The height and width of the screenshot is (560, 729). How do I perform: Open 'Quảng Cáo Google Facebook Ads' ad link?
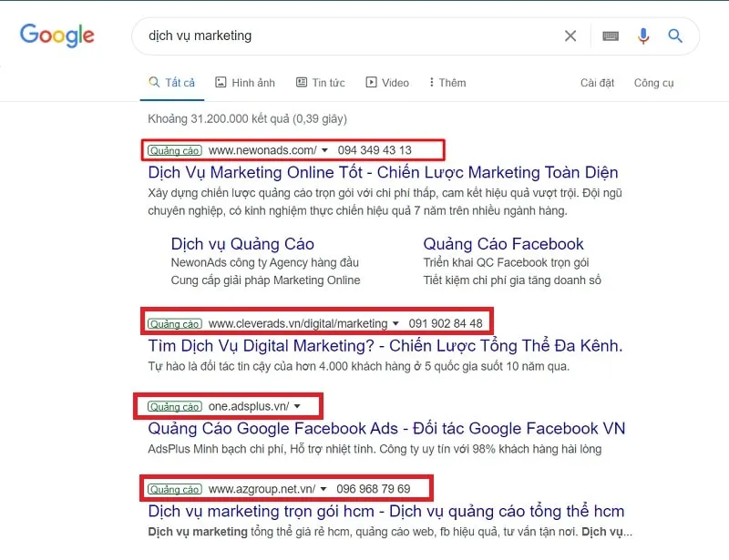tap(386, 429)
